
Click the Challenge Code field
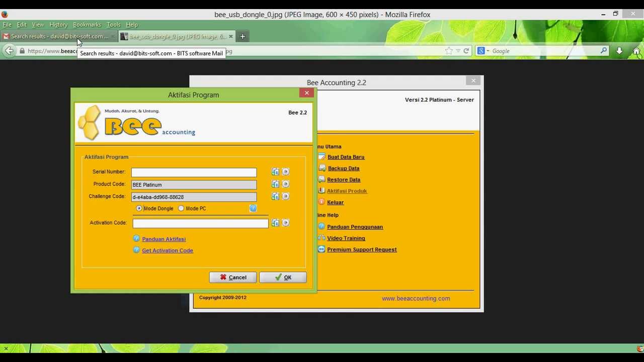[x=194, y=197]
